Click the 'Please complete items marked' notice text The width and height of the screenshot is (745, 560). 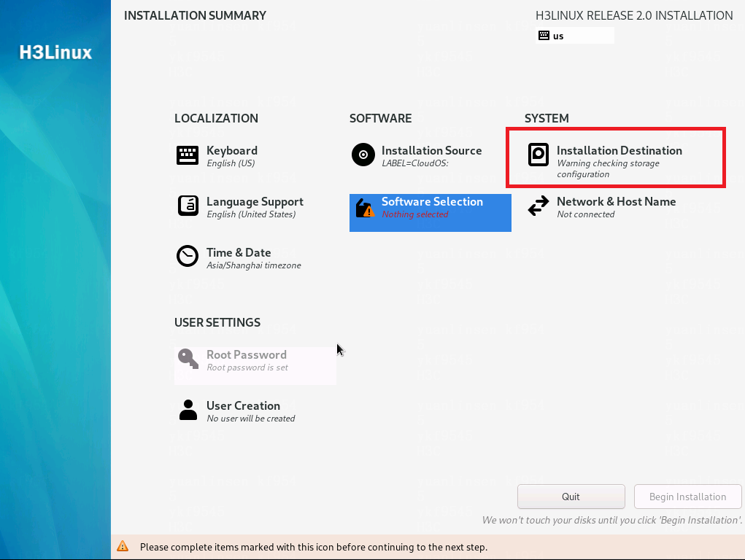(x=314, y=547)
